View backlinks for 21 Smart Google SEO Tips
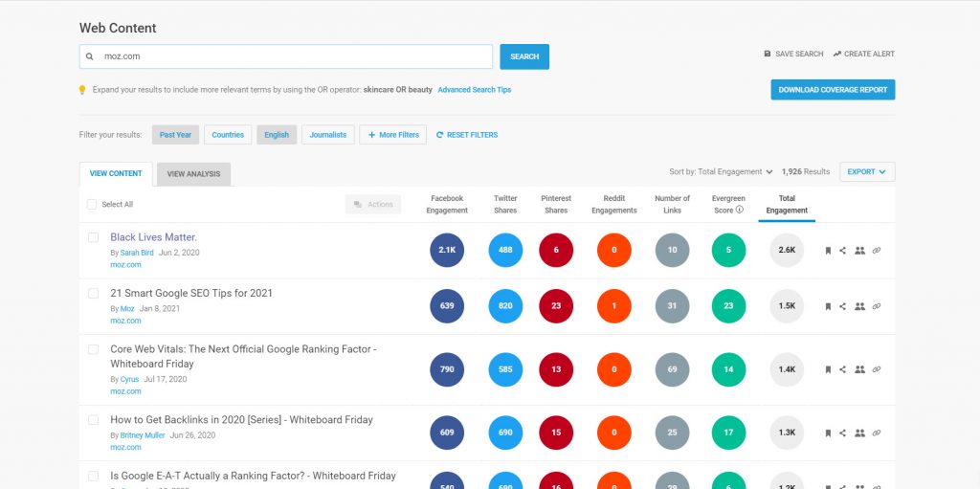 (x=877, y=306)
